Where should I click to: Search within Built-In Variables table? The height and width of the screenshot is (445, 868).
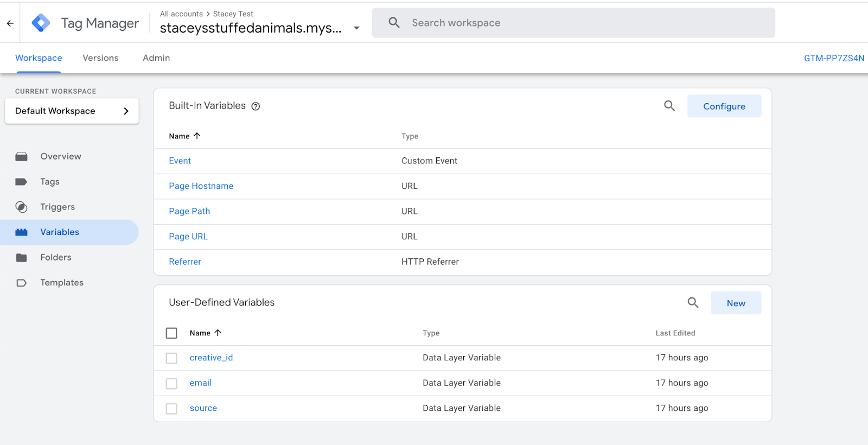[x=669, y=106]
